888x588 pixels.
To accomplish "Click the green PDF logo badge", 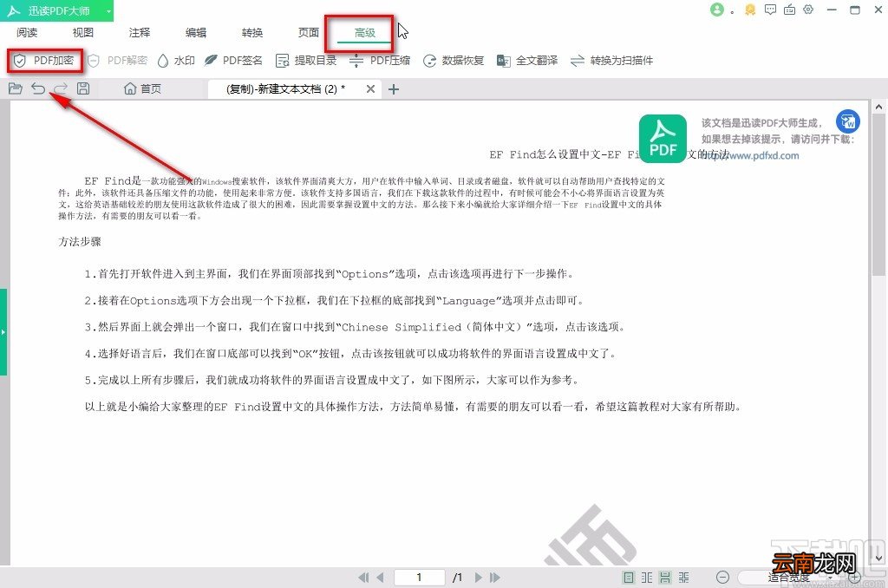I will tap(663, 139).
